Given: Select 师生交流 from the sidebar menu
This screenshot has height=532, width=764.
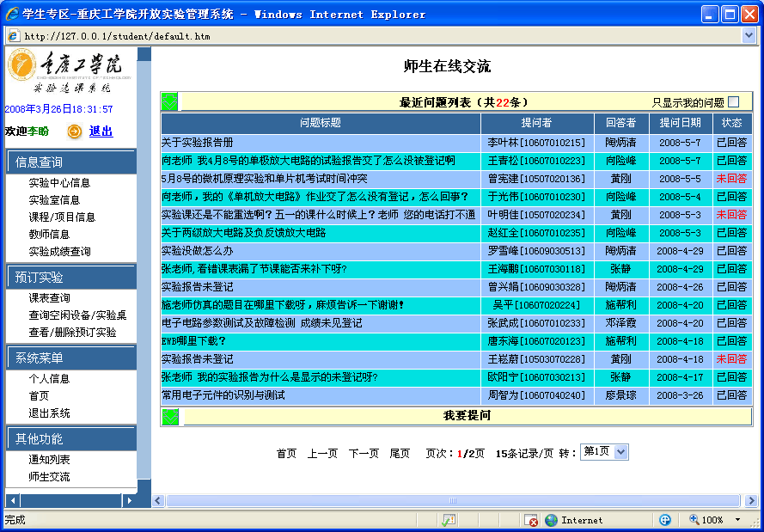Looking at the screenshot, I should point(49,477).
